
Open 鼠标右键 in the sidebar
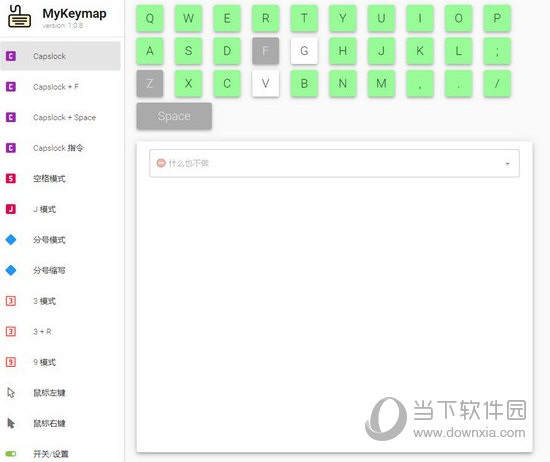tap(60, 423)
